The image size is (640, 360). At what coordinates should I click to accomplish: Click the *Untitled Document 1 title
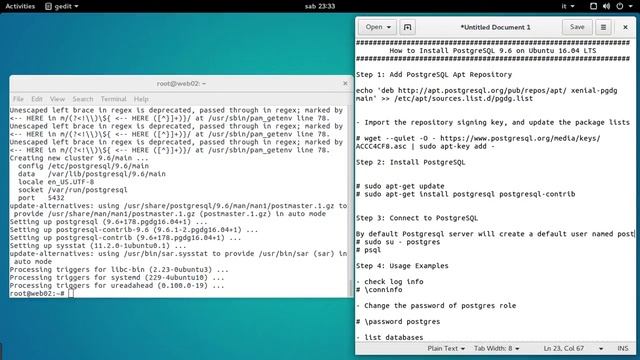tap(495, 27)
